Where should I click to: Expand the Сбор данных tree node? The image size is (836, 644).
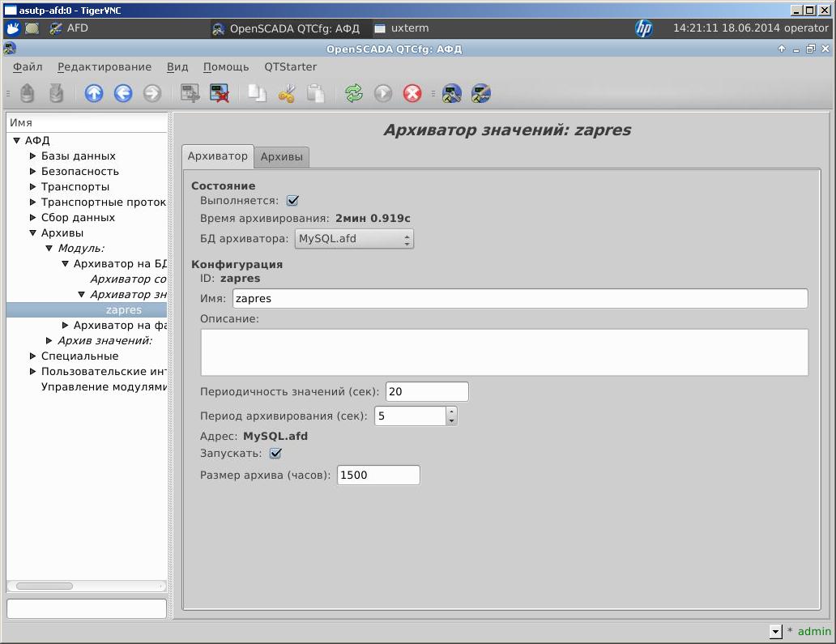point(33,218)
